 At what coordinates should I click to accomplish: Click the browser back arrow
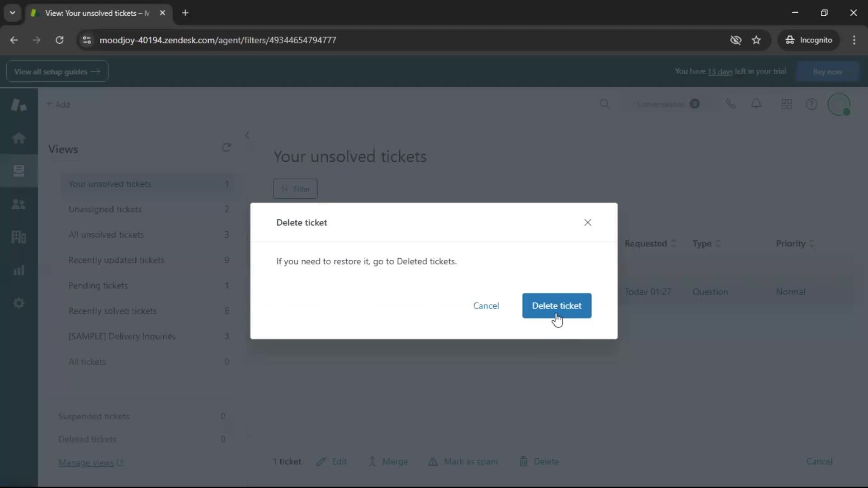coord(14,40)
